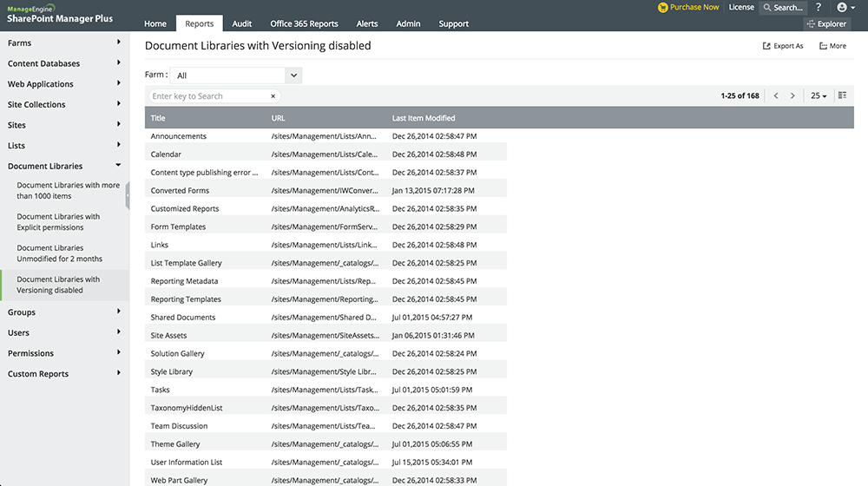Click the License link
The height and width of the screenshot is (486, 868).
741,7
